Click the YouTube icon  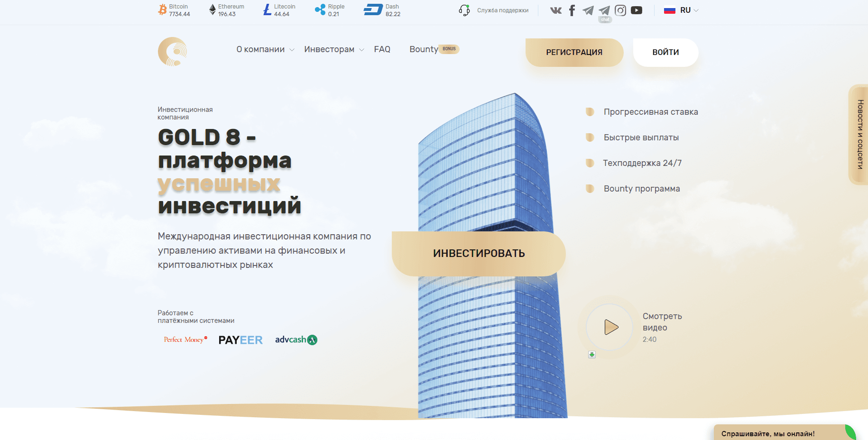637,10
